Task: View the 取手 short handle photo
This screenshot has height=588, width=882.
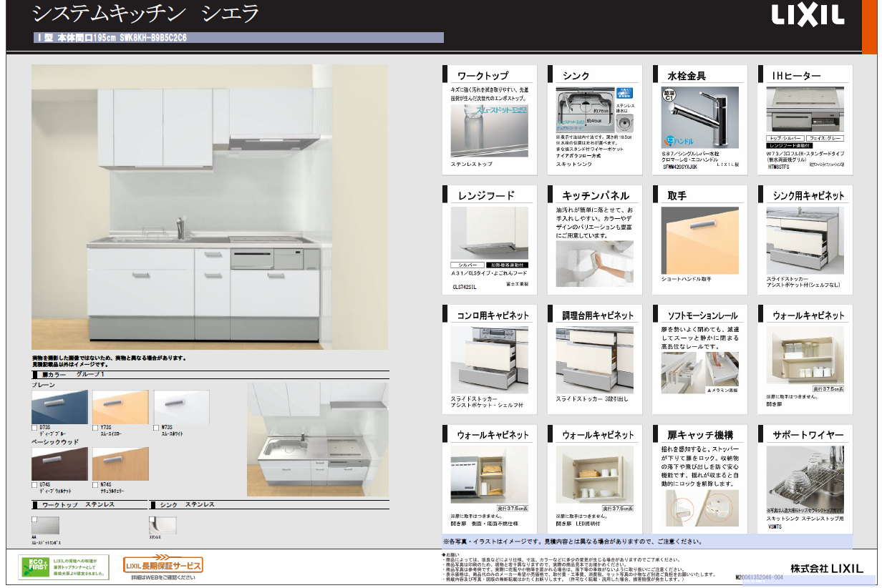Action: 700,241
